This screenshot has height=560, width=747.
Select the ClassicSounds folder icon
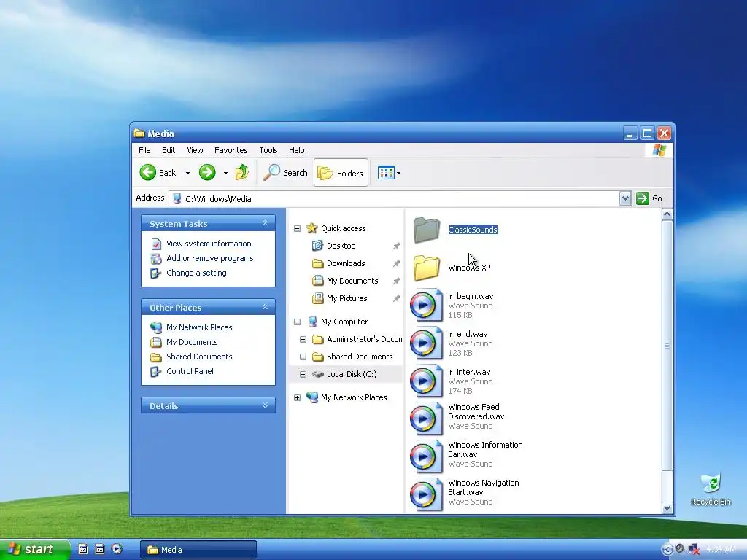[x=426, y=230]
